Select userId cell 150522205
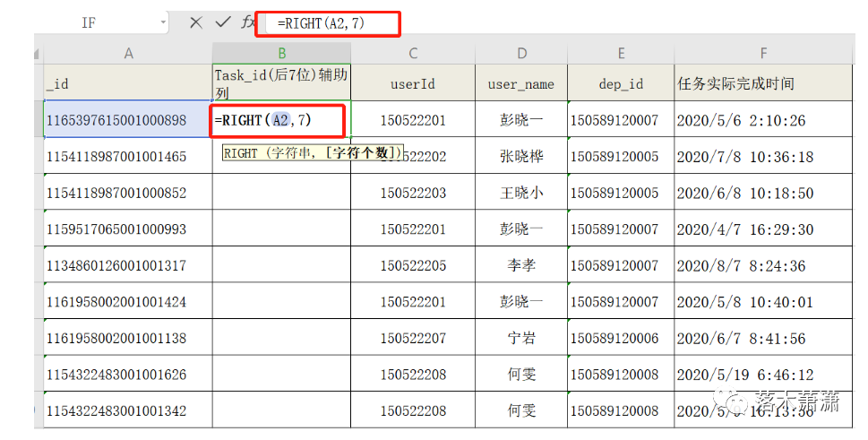 [x=413, y=264]
